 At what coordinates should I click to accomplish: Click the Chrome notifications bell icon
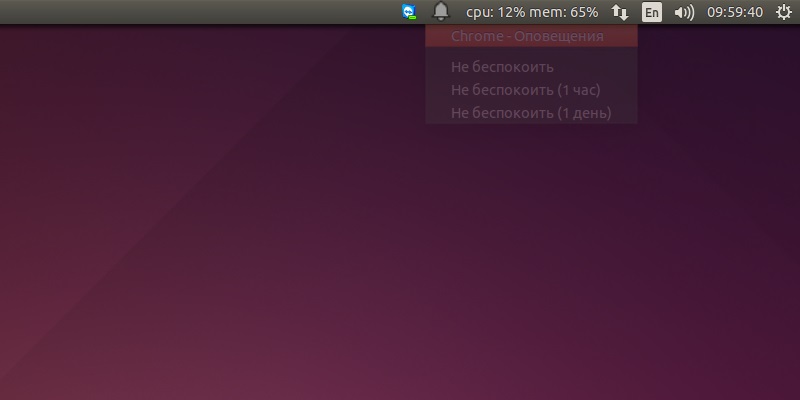tap(441, 12)
